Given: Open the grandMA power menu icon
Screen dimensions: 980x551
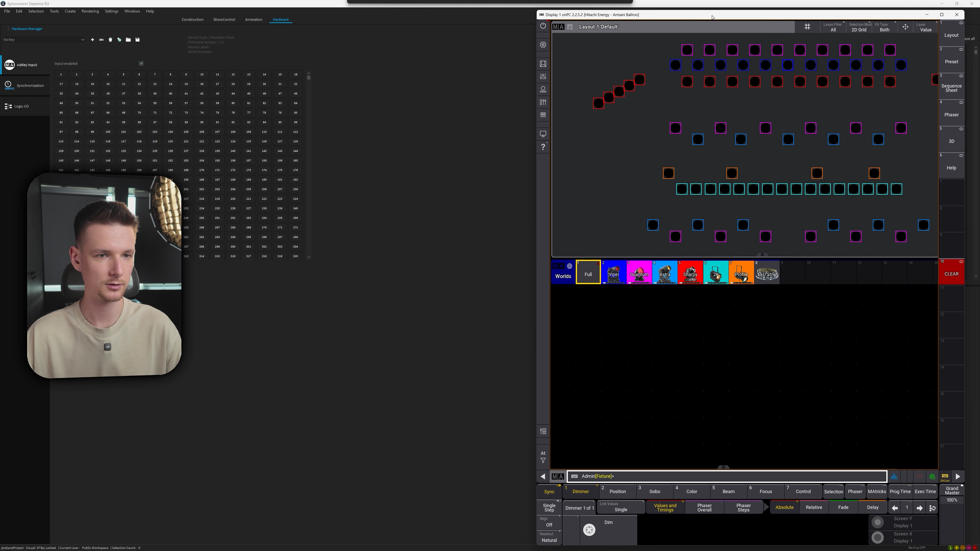Looking at the screenshot, I should (x=543, y=26).
